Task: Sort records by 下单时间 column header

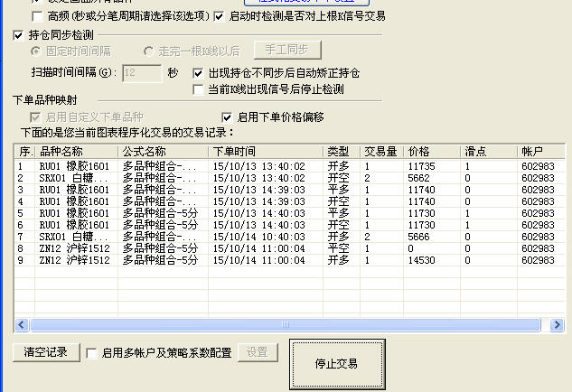Action: tap(265, 151)
